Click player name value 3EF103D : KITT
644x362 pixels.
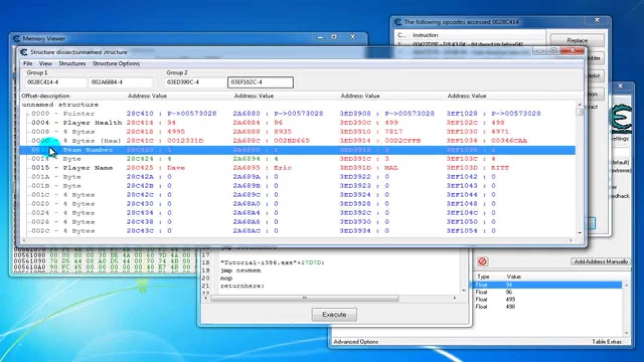[x=477, y=168]
